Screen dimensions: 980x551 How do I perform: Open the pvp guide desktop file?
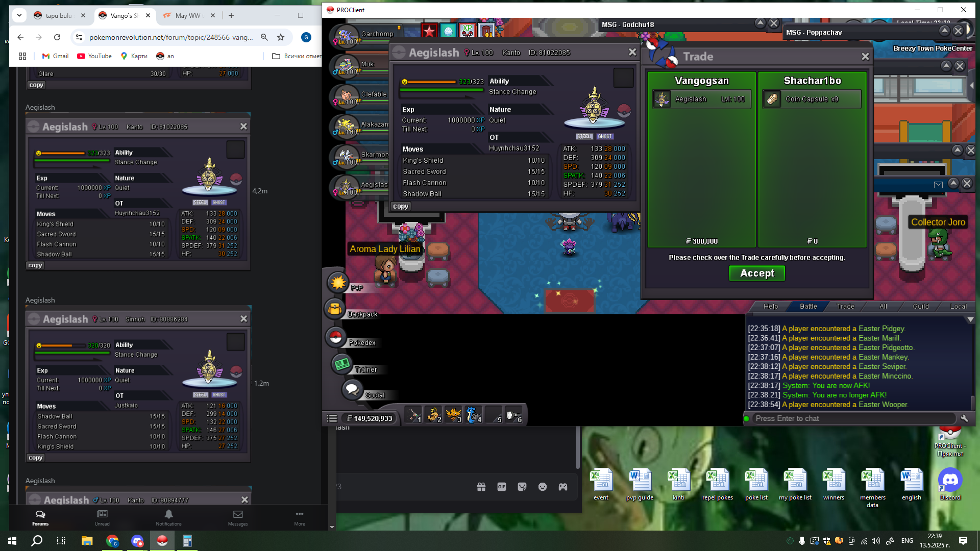pyautogui.click(x=640, y=485)
